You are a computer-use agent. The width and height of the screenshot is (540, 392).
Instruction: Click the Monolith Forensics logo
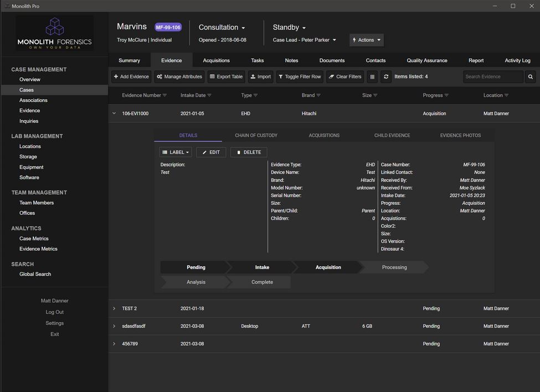coord(55,33)
